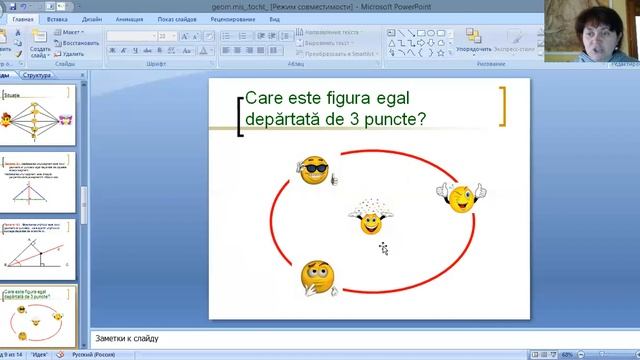The width and height of the screenshot is (640, 360).
Task: Open the Упорядочить arrange dropdown
Action: coord(473,42)
